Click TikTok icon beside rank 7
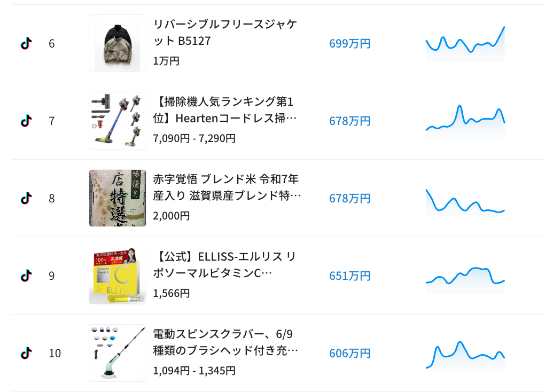Screen dimensions: 545x392 [x=26, y=121]
